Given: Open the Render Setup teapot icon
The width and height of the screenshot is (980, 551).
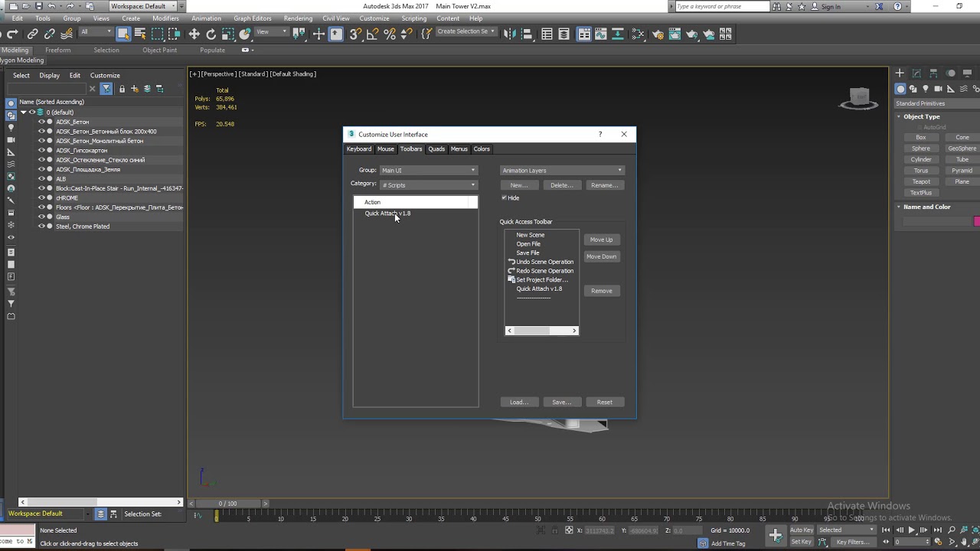Looking at the screenshot, I should (x=658, y=34).
